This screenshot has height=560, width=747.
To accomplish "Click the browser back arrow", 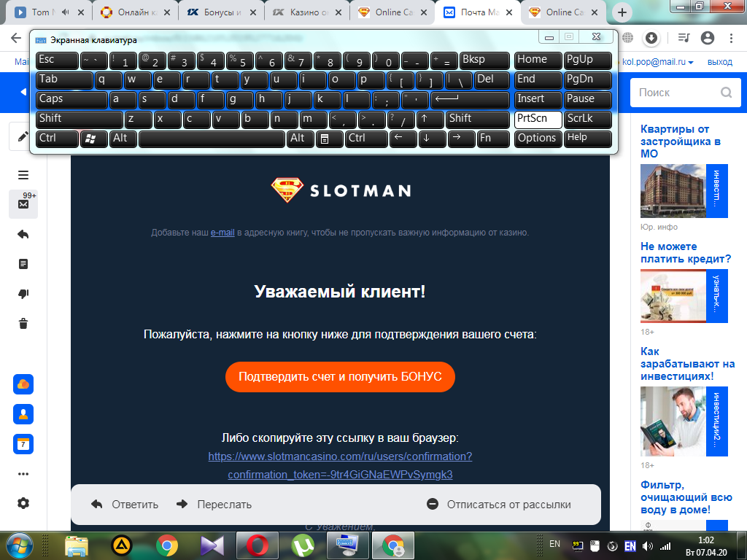I will coord(16,38).
